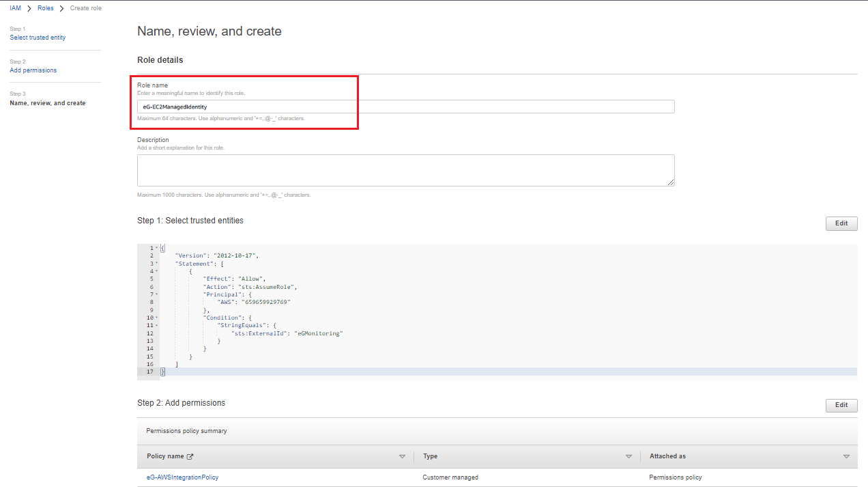Navigate to the Roles breadcrumb
Viewport: 868px width, 487px height.
point(46,8)
